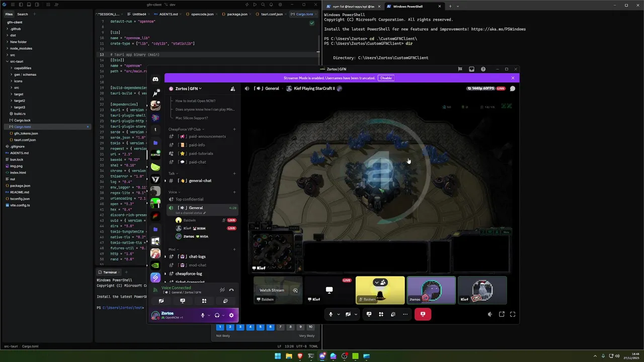Mute microphone in call control bar
The width and height of the screenshot is (644, 362).
click(331, 314)
